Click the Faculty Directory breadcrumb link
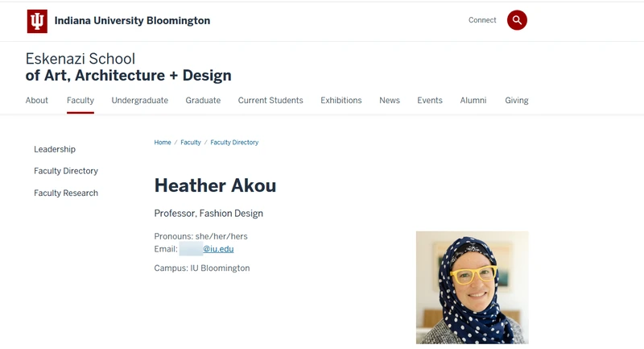The width and height of the screenshot is (644, 349). coord(234,142)
